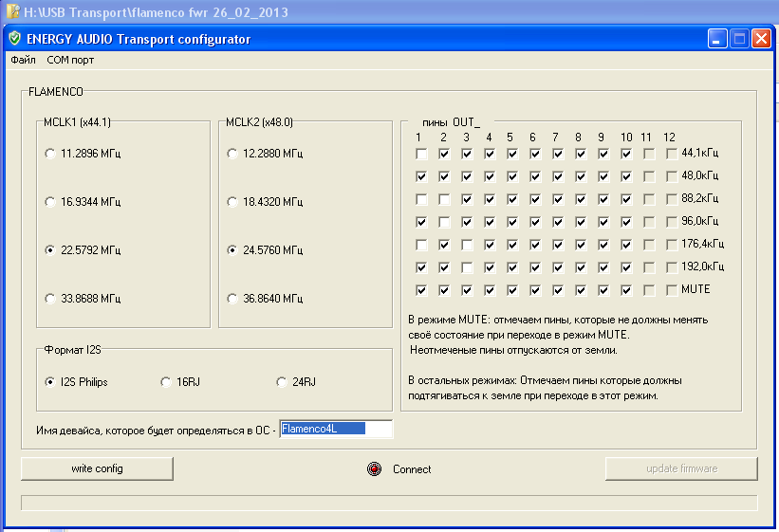The width and height of the screenshot is (779, 532).
Task: Click the 44,1кГц row label
Action: tap(699, 153)
